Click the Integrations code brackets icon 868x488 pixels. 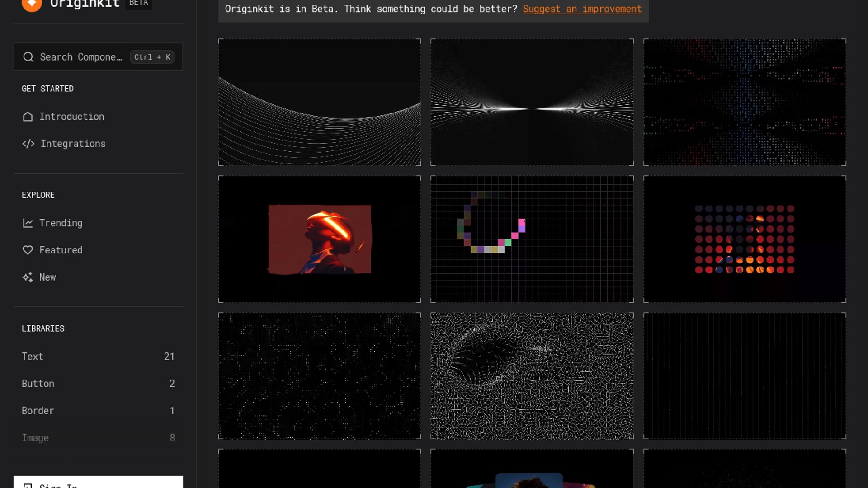click(x=28, y=144)
